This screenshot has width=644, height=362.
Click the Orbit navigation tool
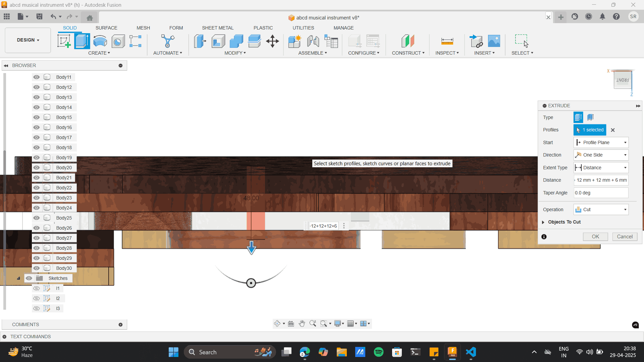pos(277,323)
